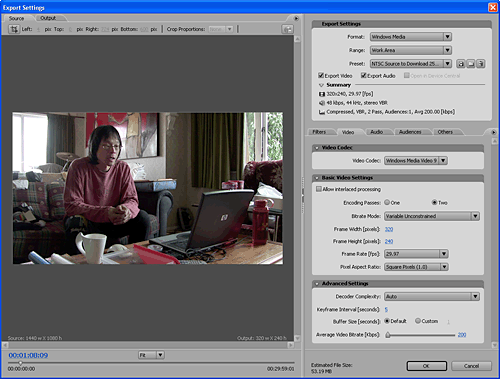Click the current timecode 00:01:08:09
This screenshot has height=379, width=500.
pyautogui.click(x=28, y=355)
